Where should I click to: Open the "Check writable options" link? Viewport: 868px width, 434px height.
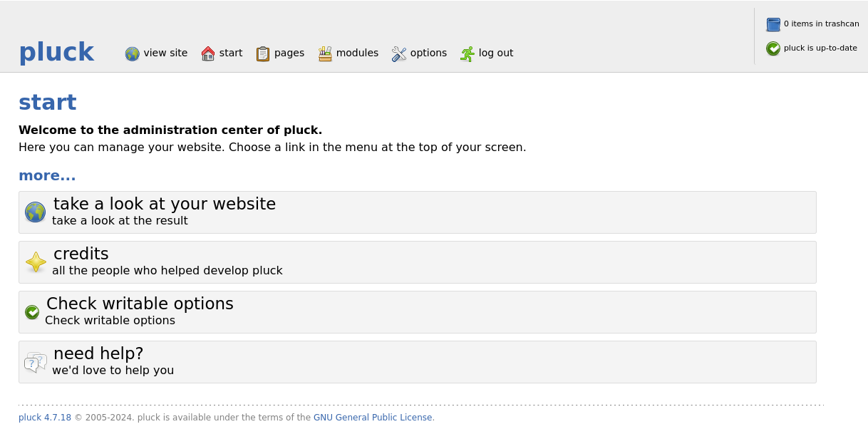pos(140,304)
